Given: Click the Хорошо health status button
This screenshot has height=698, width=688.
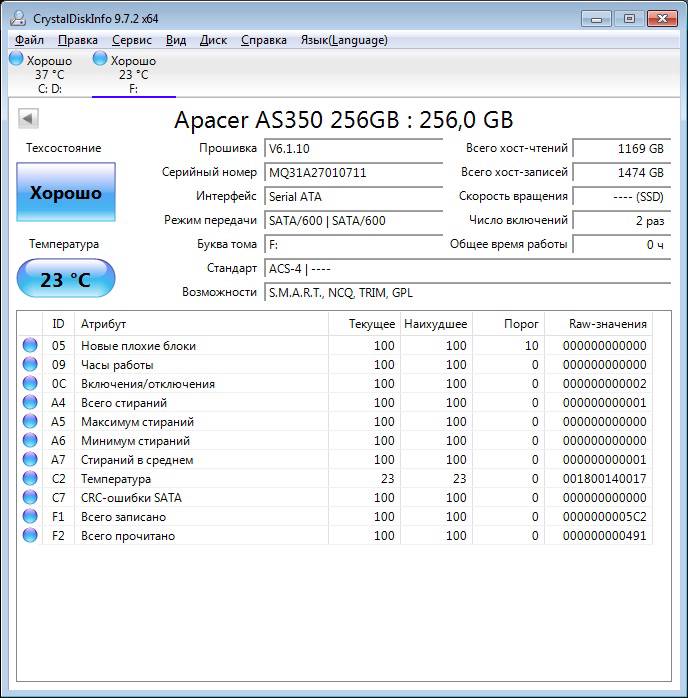Looking at the screenshot, I should (x=66, y=193).
